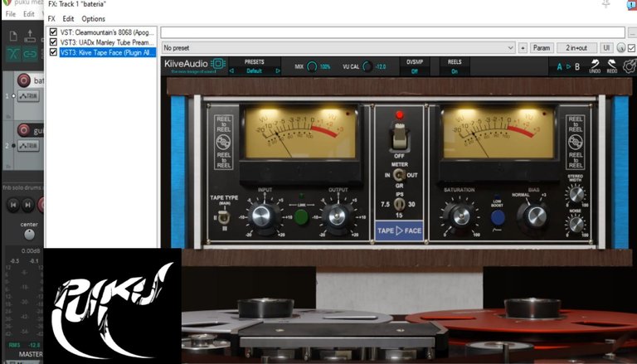
Task: Click REAPER new project file icon
Action: (x=13, y=36)
